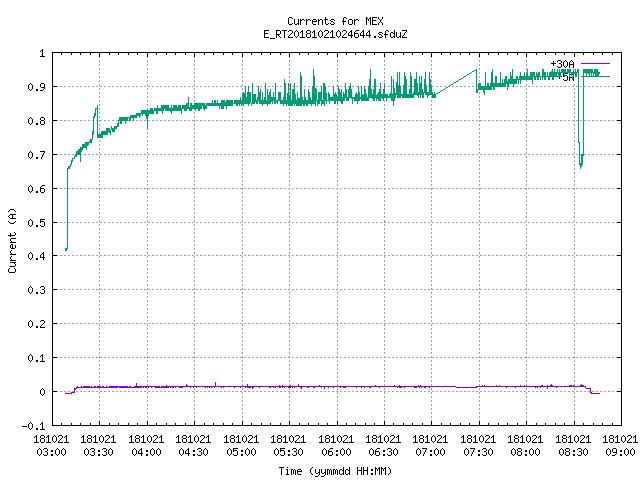Click the x-axis time label '181021 07:00'
Image resolution: width=640 pixels, height=480 pixels.
click(x=430, y=446)
